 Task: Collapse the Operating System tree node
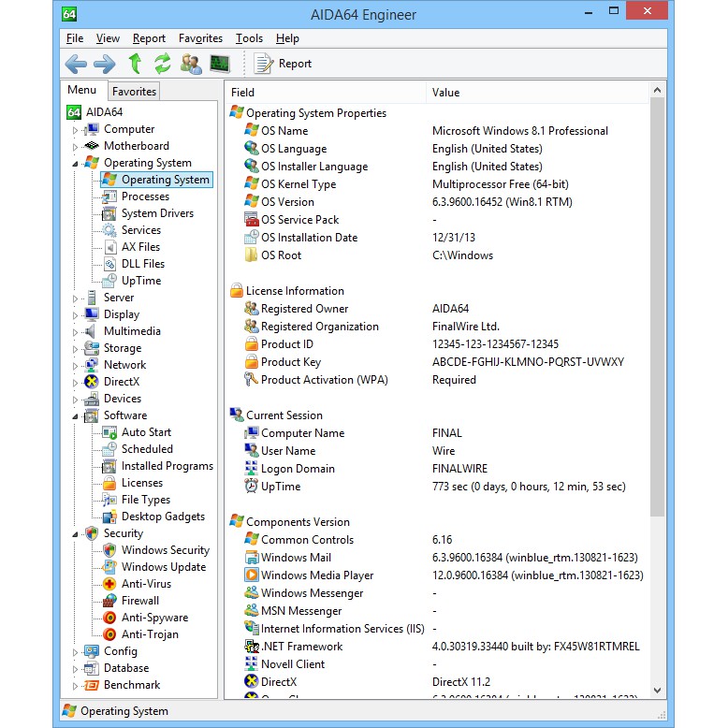[75, 164]
